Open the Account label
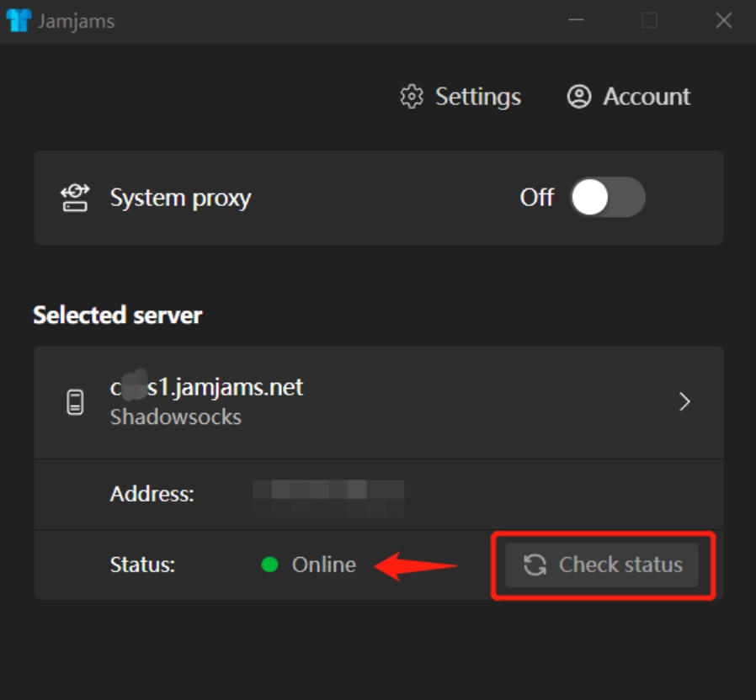 647,97
